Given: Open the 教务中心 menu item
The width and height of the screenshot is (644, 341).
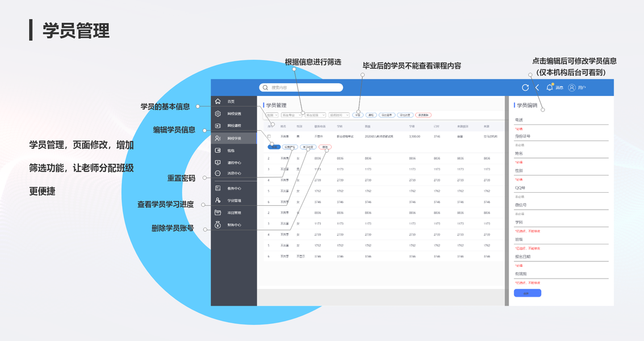Looking at the screenshot, I should [x=234, y=188].
